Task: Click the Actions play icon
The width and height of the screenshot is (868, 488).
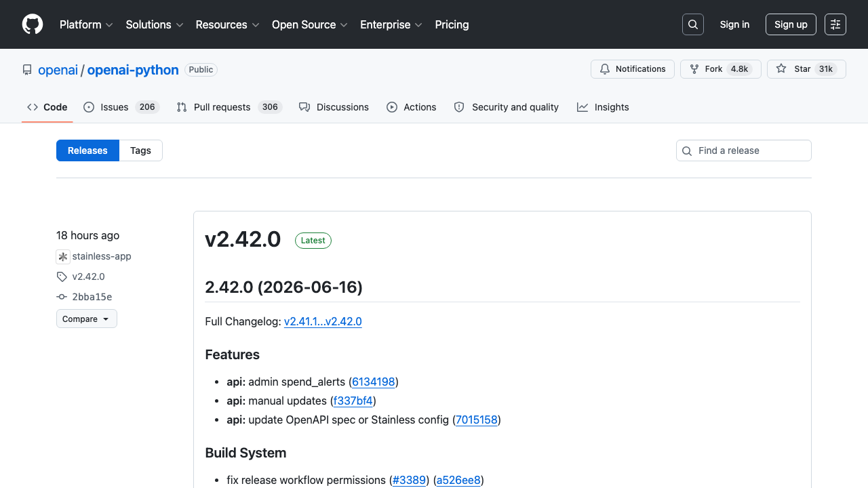Action: point(392,107)
